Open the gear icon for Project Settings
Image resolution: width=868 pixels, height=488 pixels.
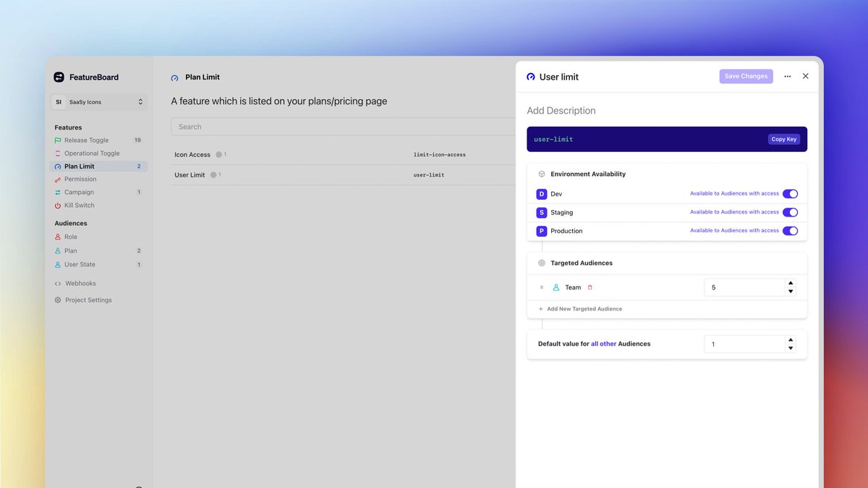[x=56, y=300]
